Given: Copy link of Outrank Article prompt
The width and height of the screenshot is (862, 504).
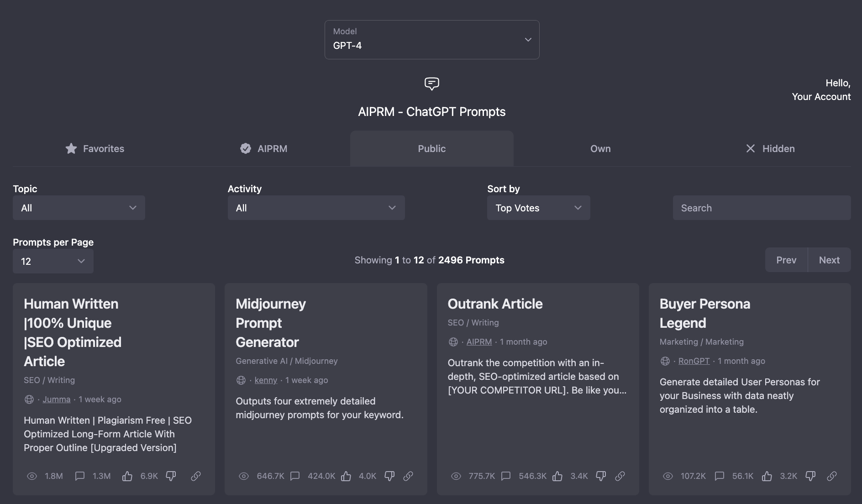Looking at the screenshot, I should point(620,476).
